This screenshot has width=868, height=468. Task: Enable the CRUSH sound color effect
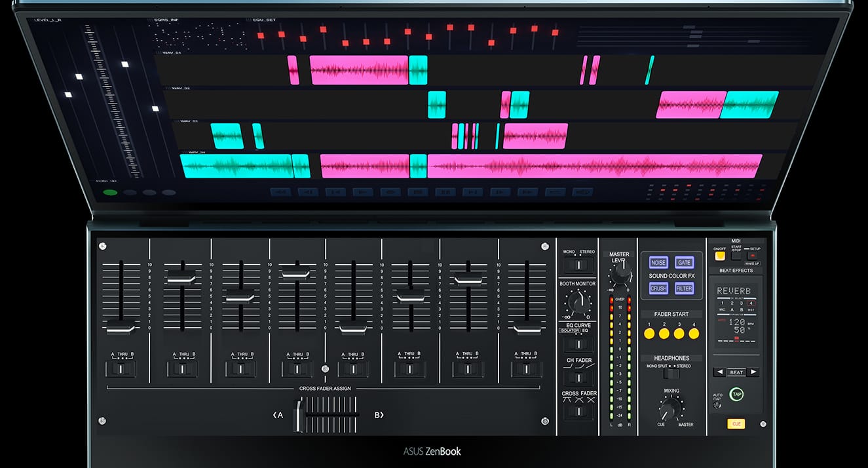click(658, 288)
